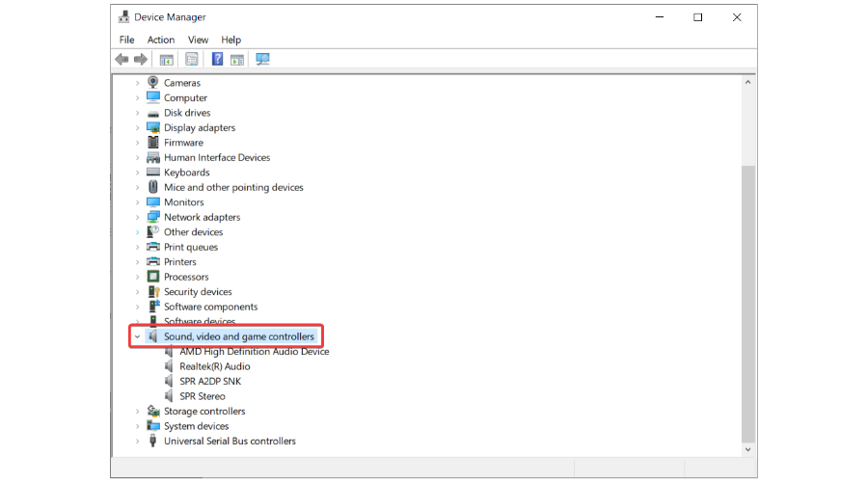Click the Forward arrow toolbar icon

(141, 59)
